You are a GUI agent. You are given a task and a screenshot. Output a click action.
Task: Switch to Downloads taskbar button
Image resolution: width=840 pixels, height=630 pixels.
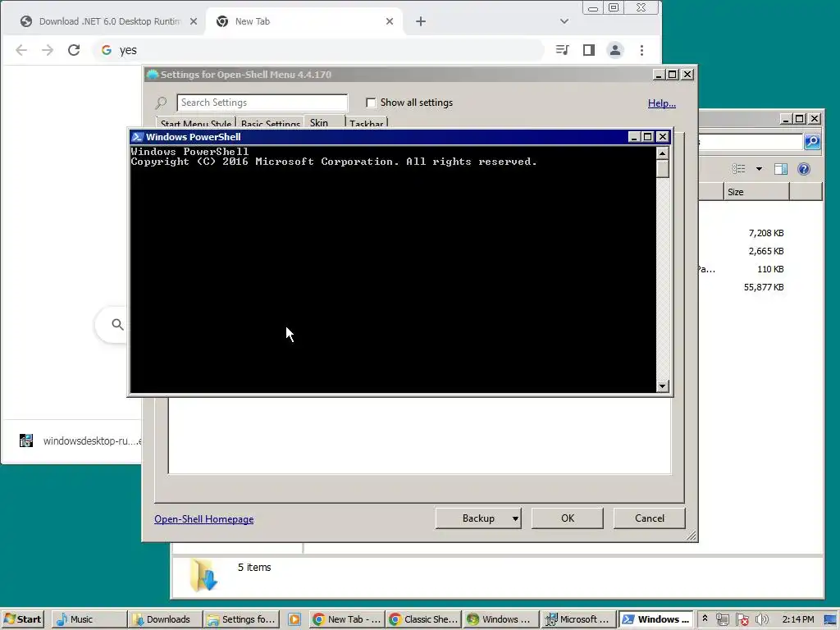click(x=165, y=619)
